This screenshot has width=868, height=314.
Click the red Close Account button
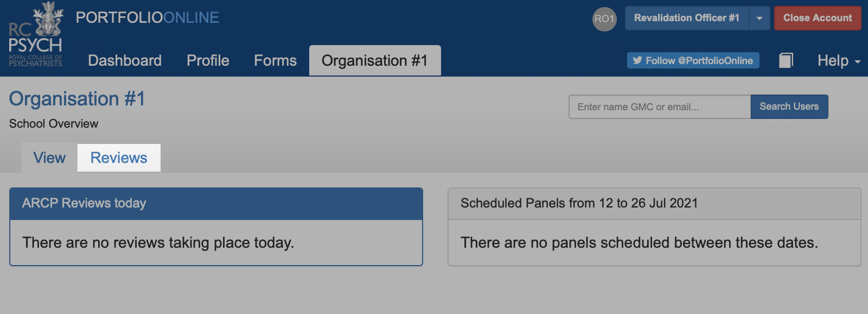(x=818, y=18)
